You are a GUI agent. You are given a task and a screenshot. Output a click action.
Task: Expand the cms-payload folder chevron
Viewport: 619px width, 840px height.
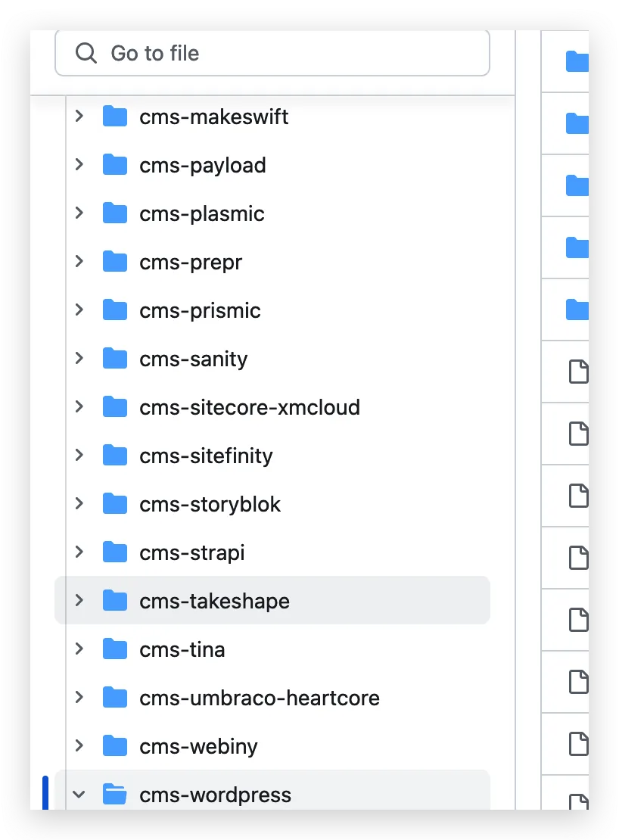(x=79, y=165)
